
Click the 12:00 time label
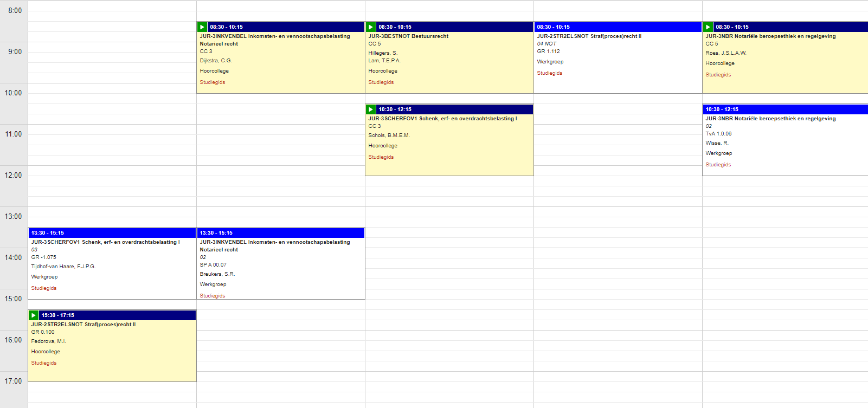tap(14, 176)
